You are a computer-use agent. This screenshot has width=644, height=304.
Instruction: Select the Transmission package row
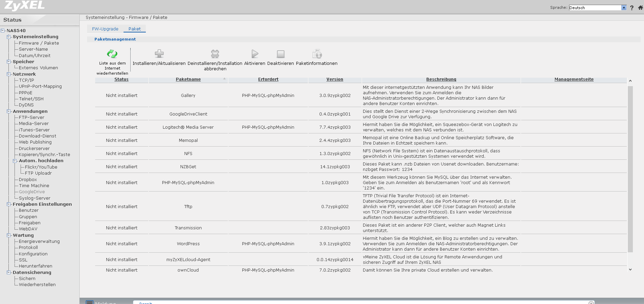coord(361,228)
